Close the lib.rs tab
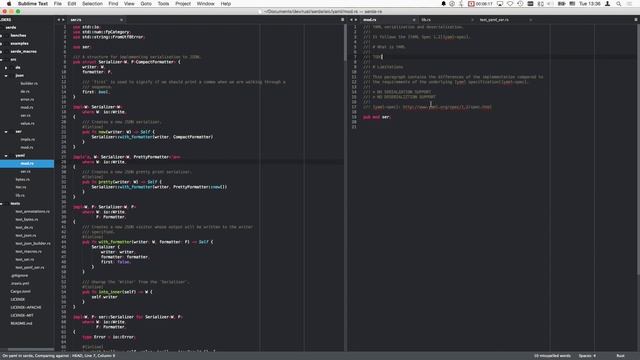Image resolution: width=640 pixels, height=360 pixels. [x=472, y=20]
